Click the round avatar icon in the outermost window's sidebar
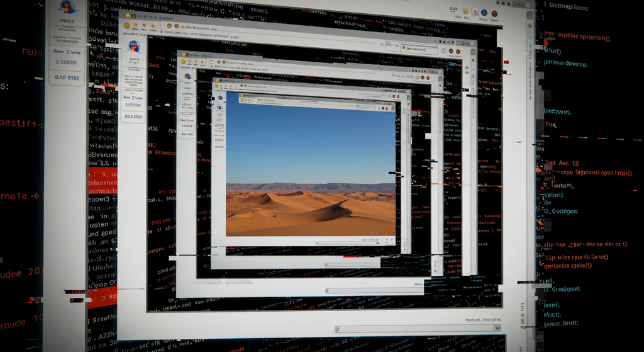The image size is (644, 352). coord(68,8)
